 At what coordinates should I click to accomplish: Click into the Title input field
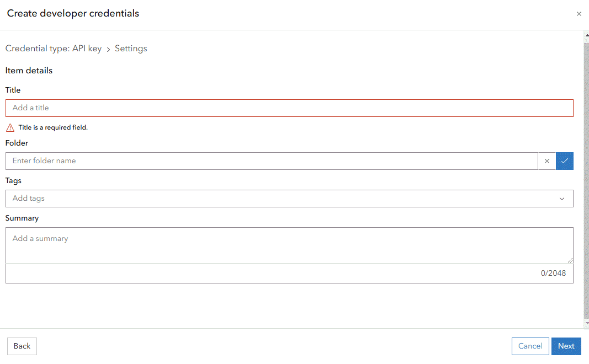289,108
